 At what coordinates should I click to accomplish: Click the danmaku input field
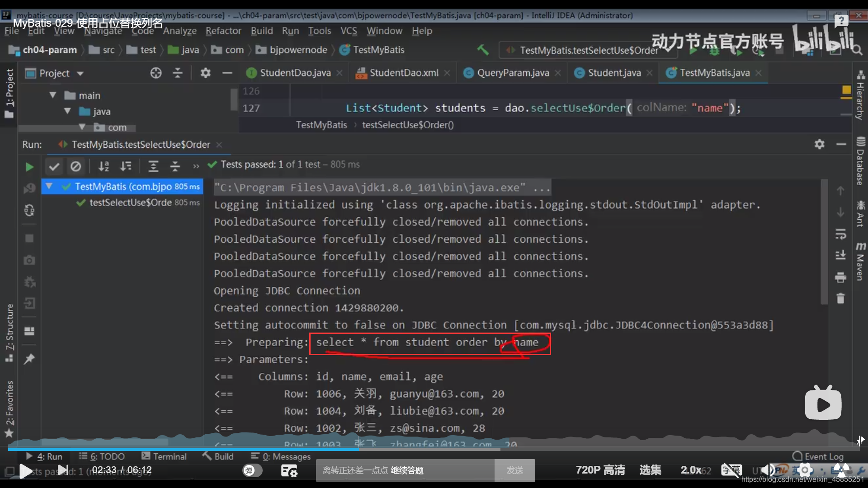pyautogui.click(x=405, y=470)
